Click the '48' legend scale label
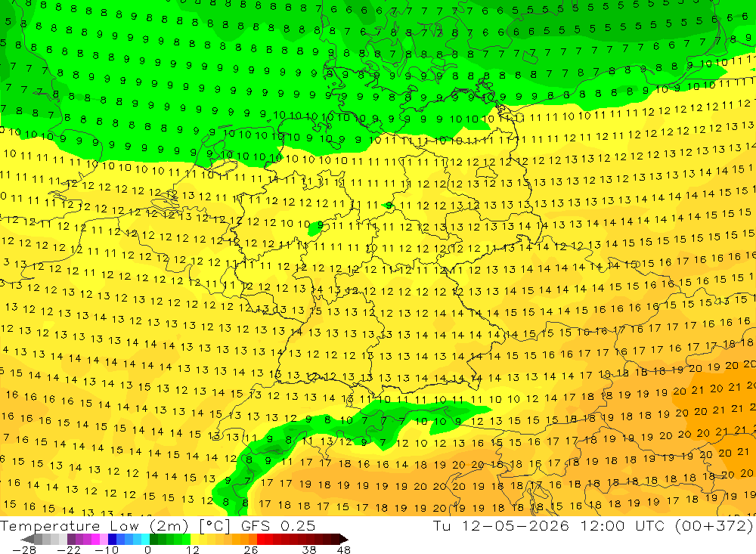756x554 pixels. tap(344, 549)
